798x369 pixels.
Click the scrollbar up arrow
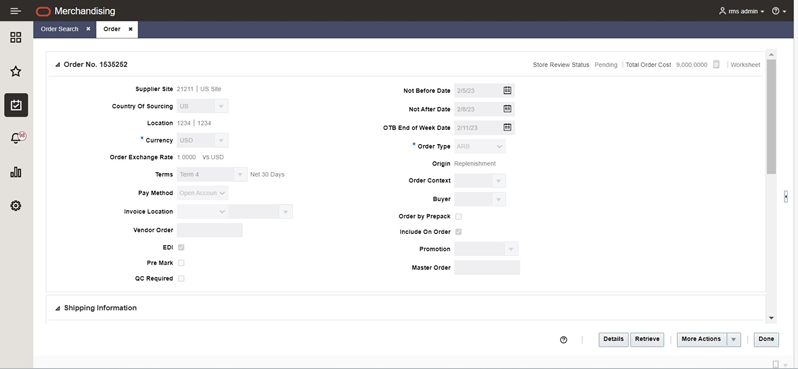coord(771,54)
